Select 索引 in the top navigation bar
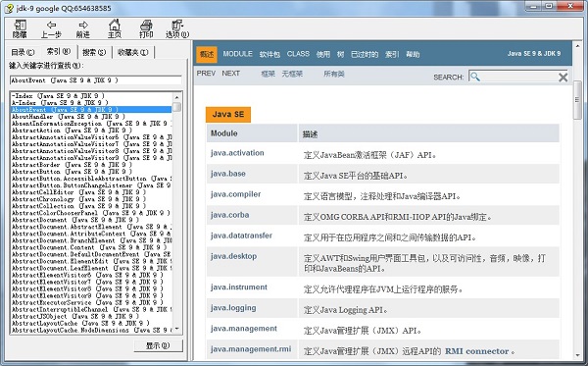588x366 pixels. pos(392,54)
